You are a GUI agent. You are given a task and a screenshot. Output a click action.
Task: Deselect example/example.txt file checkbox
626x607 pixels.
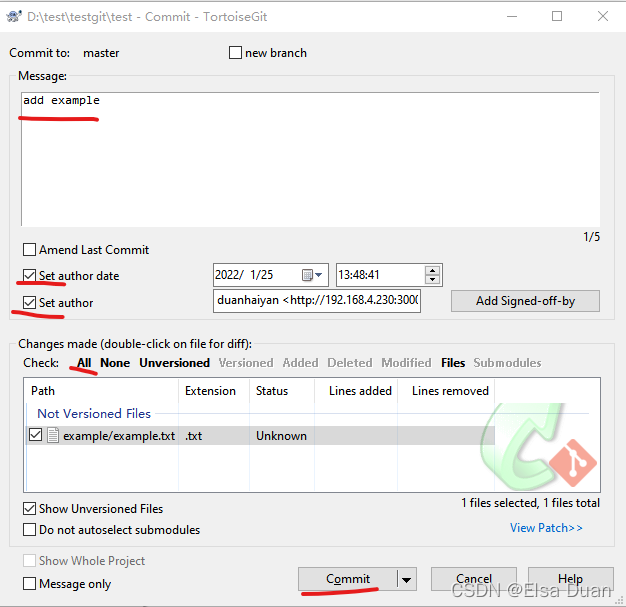tap(36, 435)
